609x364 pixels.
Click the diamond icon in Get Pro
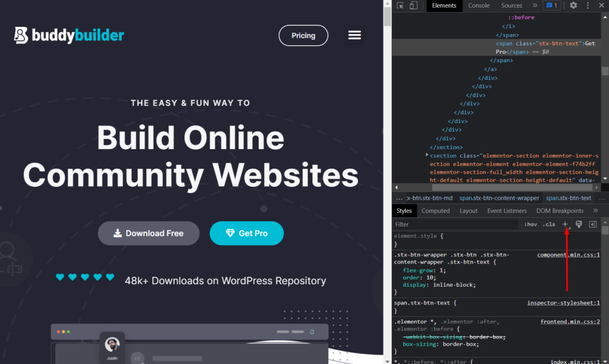(x=230, y=233)
